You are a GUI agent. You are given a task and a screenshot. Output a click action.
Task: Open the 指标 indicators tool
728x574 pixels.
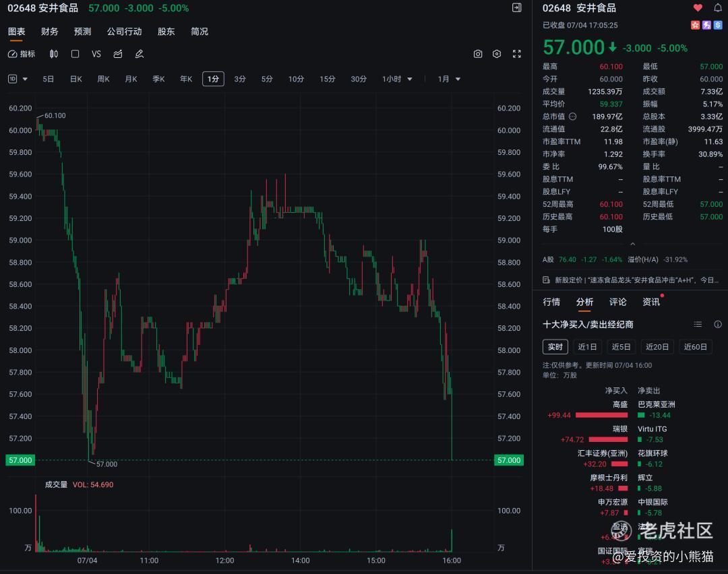(x=22, y=54)
